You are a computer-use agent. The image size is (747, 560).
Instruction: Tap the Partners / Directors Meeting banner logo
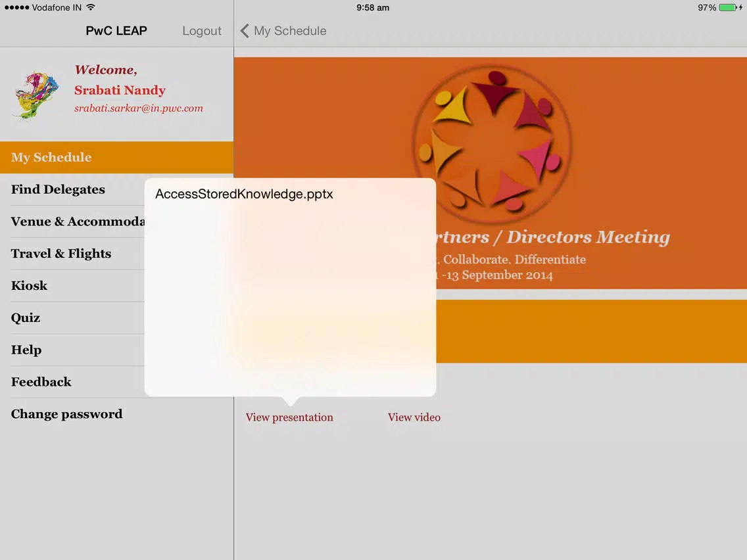[x=492, y=145]
